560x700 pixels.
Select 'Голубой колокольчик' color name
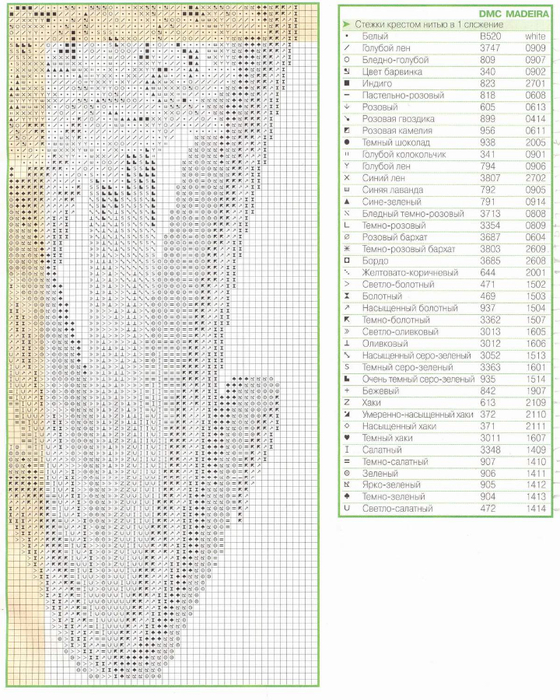tap(404, 154)
